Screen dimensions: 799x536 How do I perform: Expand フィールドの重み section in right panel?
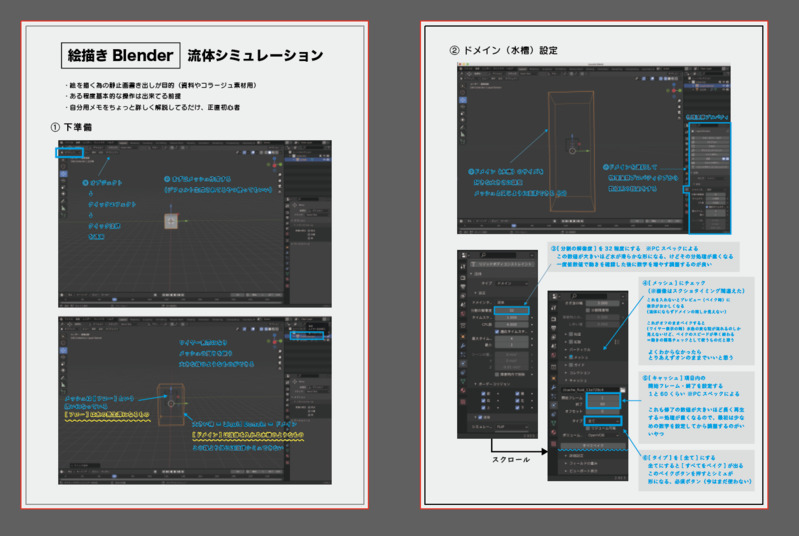coord(581,463)
